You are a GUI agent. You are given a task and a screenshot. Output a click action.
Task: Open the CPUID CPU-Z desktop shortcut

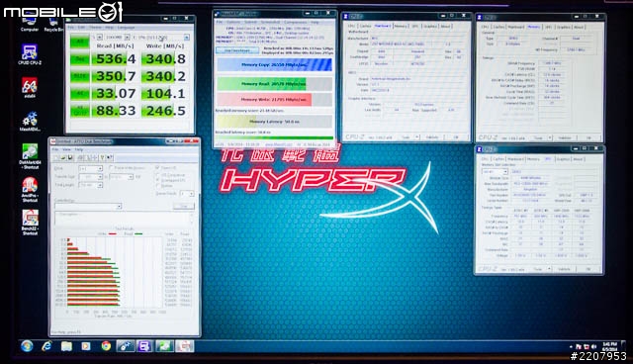pos(30,54)
